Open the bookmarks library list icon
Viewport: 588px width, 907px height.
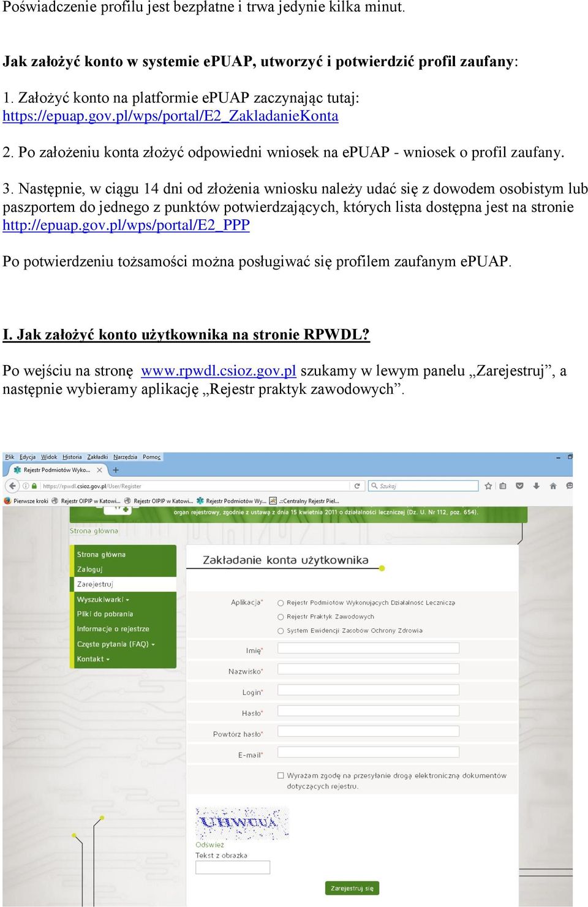click(503, 486)
